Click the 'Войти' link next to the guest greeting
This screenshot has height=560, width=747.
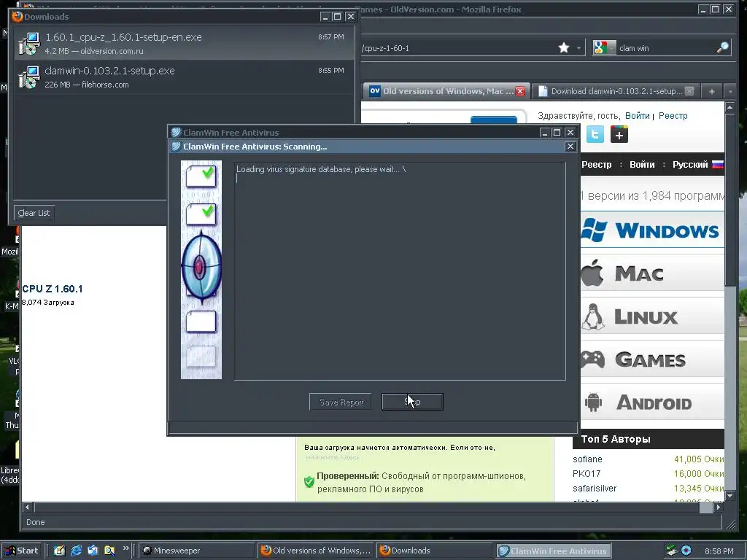coord(638,116)
